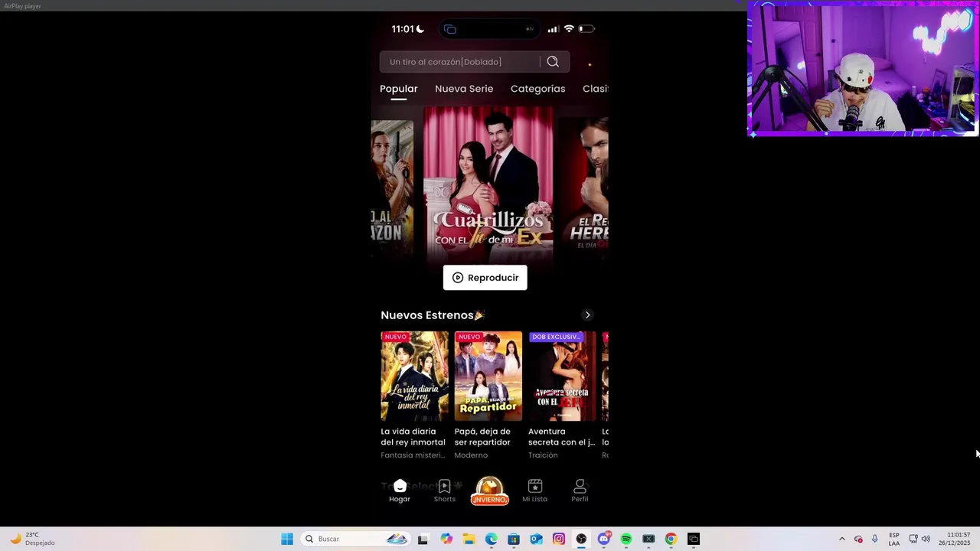Screen dimensions: 980x551
Task: Click the 'Moderno' genre label
Action: [471, 455]
